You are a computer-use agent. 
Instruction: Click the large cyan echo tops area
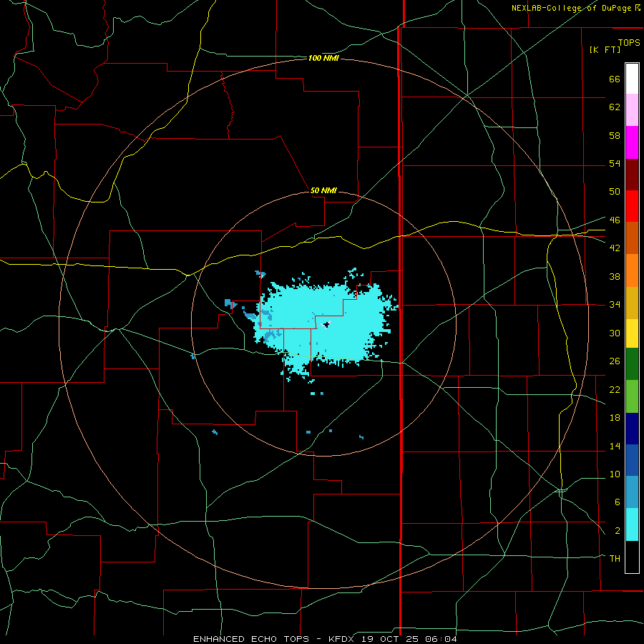pos(324,324)
